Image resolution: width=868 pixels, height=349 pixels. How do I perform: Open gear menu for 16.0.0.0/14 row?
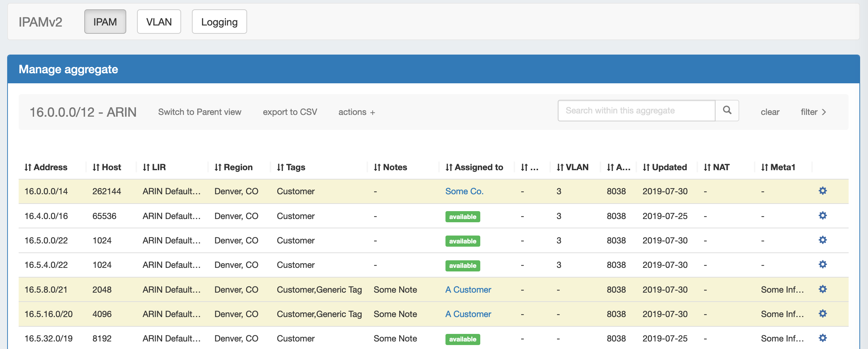click(x=822, y=191)
